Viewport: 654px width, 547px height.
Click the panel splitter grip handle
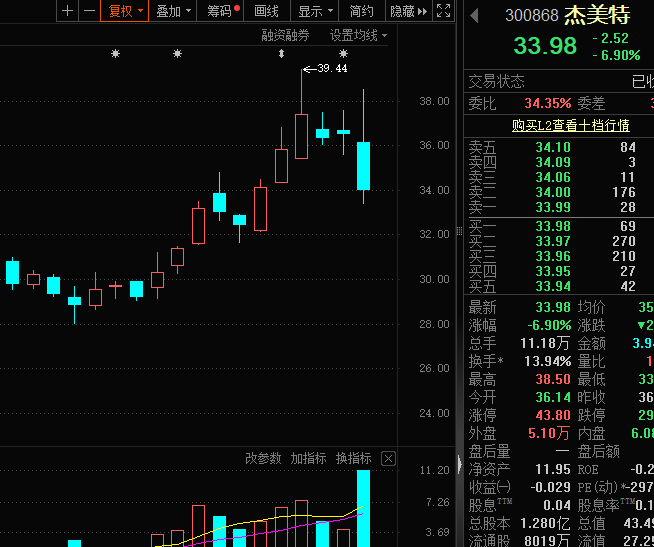coord(460,231)
